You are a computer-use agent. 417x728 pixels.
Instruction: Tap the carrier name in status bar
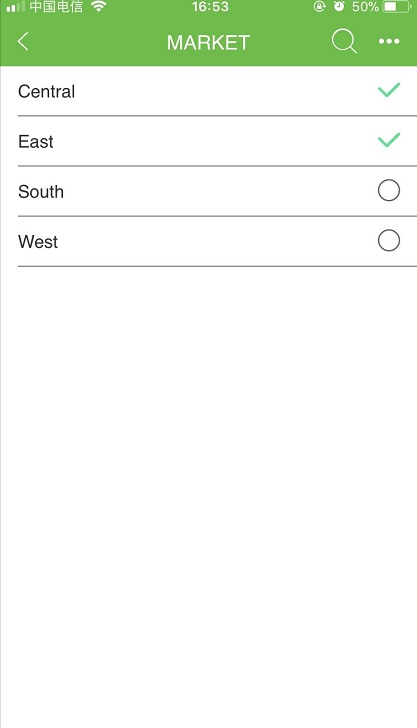pyautogui.click(x=56, y=6)
